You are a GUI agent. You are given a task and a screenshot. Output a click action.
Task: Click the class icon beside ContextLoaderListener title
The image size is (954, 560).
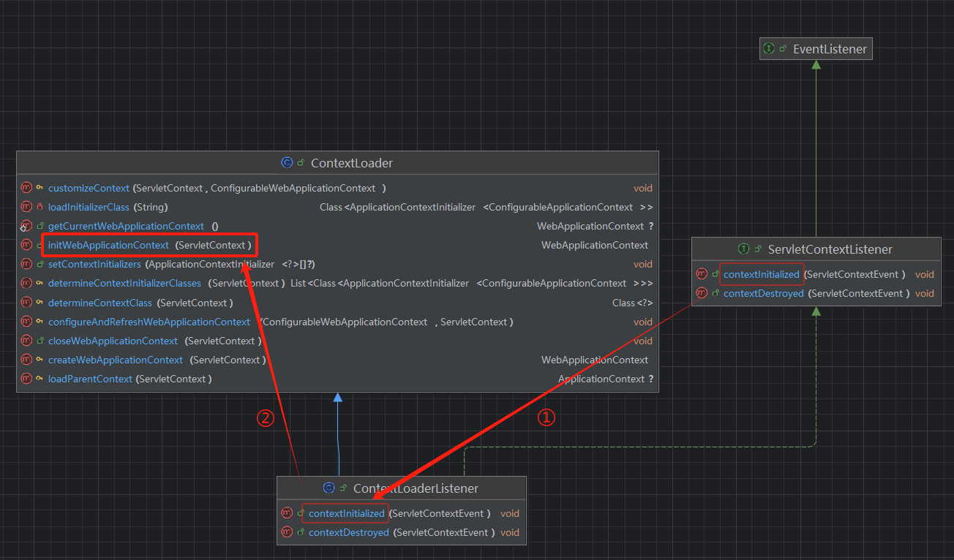coord(328,488)
